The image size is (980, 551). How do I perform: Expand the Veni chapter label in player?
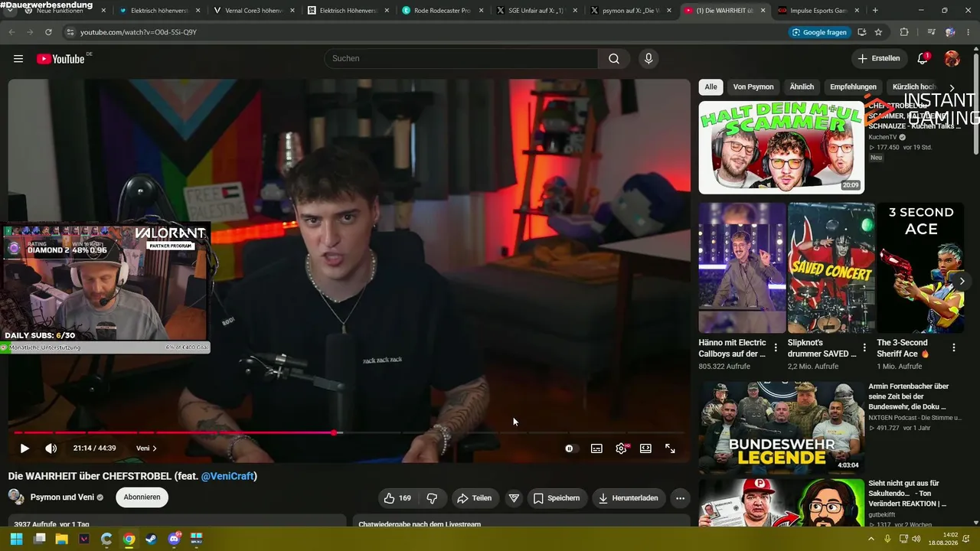tap(146, 448)
